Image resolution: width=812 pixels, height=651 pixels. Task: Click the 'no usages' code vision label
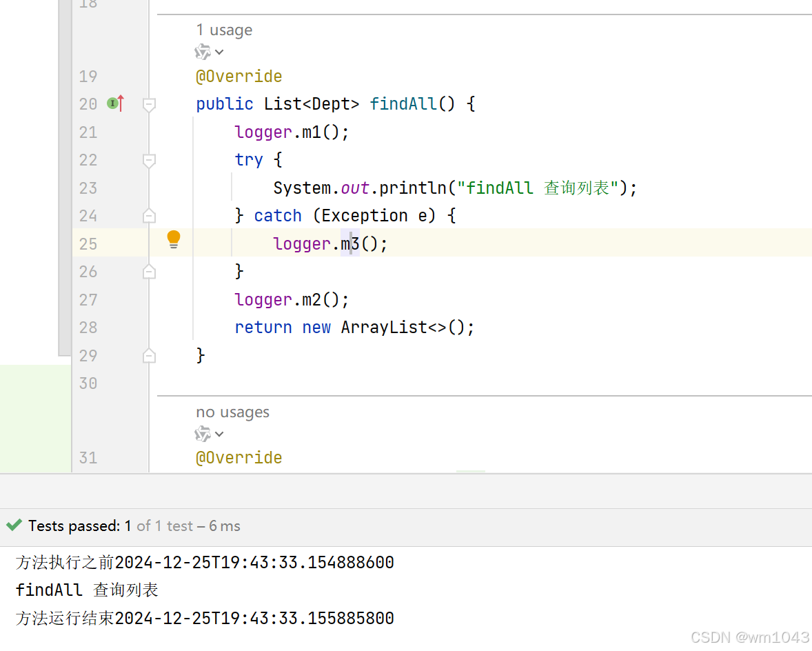(x=232, y=412)
